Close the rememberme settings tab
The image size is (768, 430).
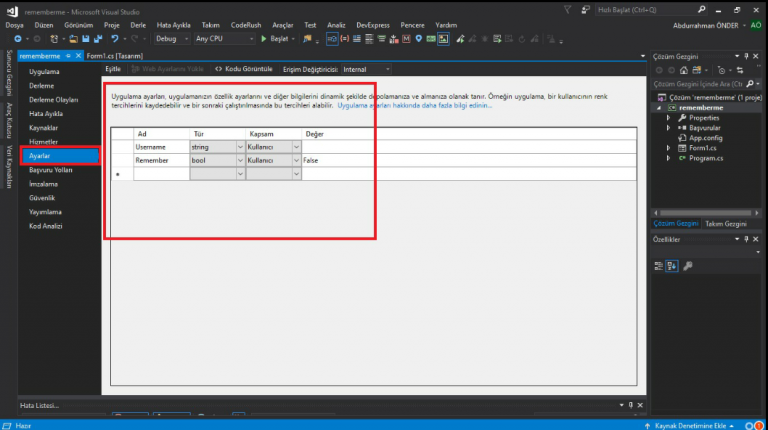coord(78,56)
